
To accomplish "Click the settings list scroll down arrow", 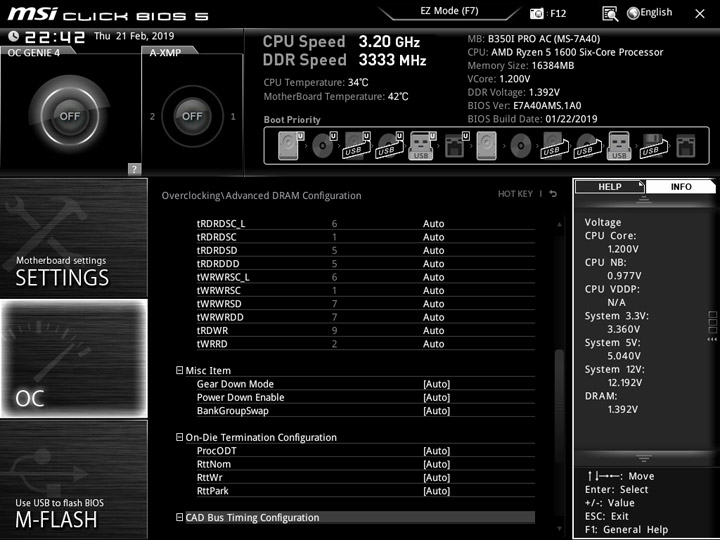I will (x=559, y=529).
